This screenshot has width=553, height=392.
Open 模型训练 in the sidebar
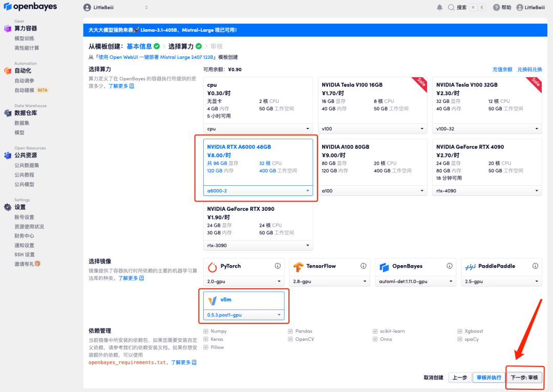click(25, 38)
